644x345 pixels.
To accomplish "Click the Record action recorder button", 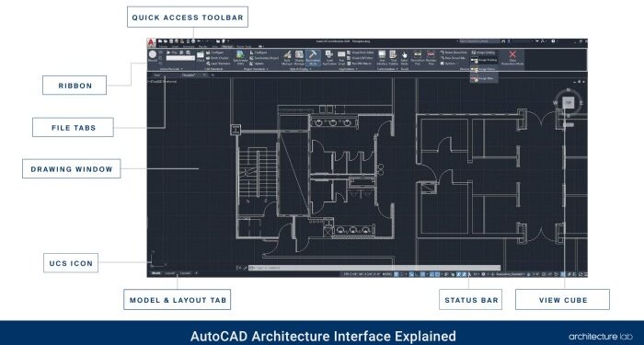I will pyautogui.click(x=153, y=56).
